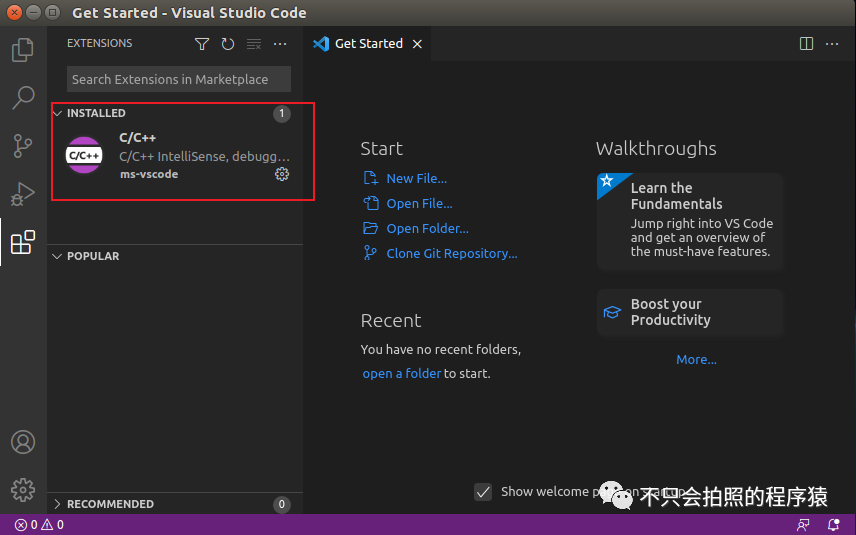Click errors and warnings status bar indicator
The height and width of the screenshot is (535, 856).
(x=39, y=525)
